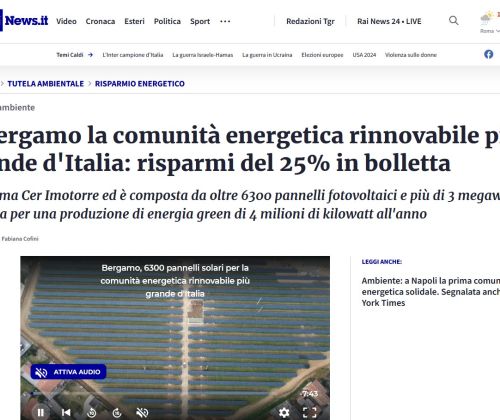
Task: Pause the video with the pause button
Action: click(x=41, y=413)
